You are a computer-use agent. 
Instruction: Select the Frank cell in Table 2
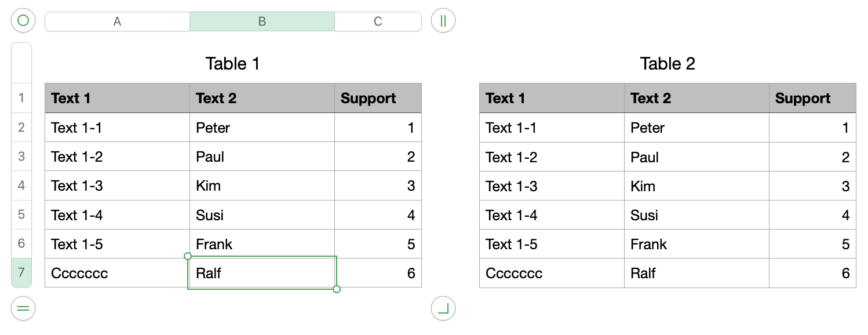pos(696,244)
